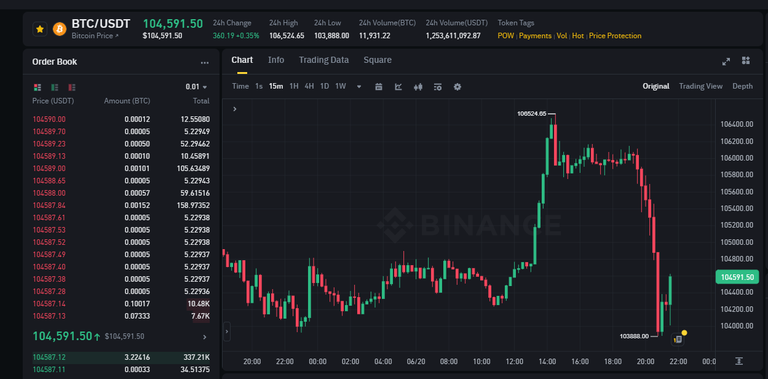Image resolution: width=768 pixels, height=379 pixels.
Task: Click the 104591.50 current price tag
Action: pos(737,277)
